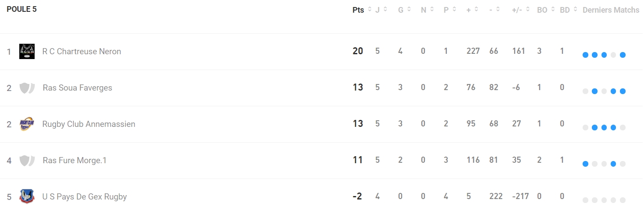This screenshot has width=644, height=210.
Task: Click sort arrows beside the +/- column
Action: [528, 9]
